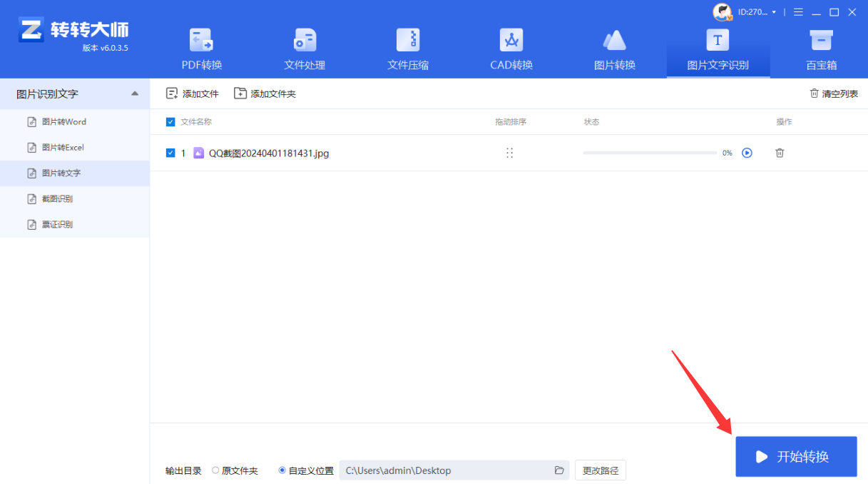The width and height of the screenshot is (868, 484).
Task: Switch to PDF转换 tab label
Action: point(202,65)
